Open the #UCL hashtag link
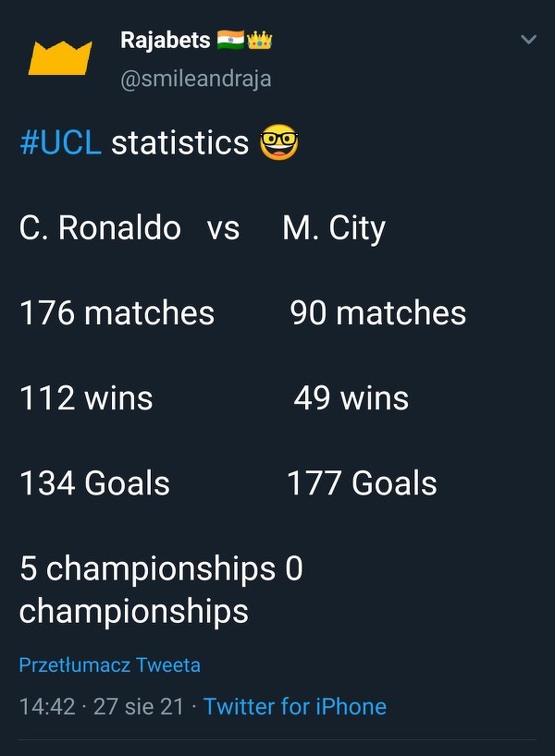The width and height of the screenshot is (555, 756). tap(60, 143)
